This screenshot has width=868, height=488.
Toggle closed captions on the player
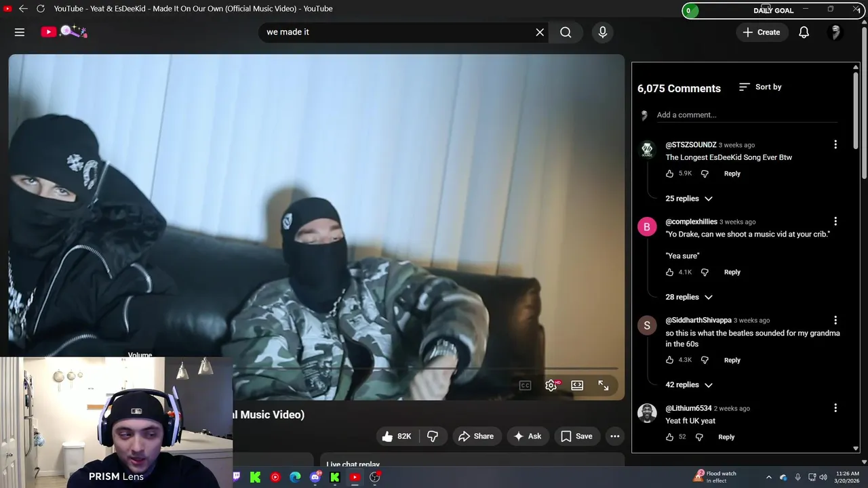(525, 386)
